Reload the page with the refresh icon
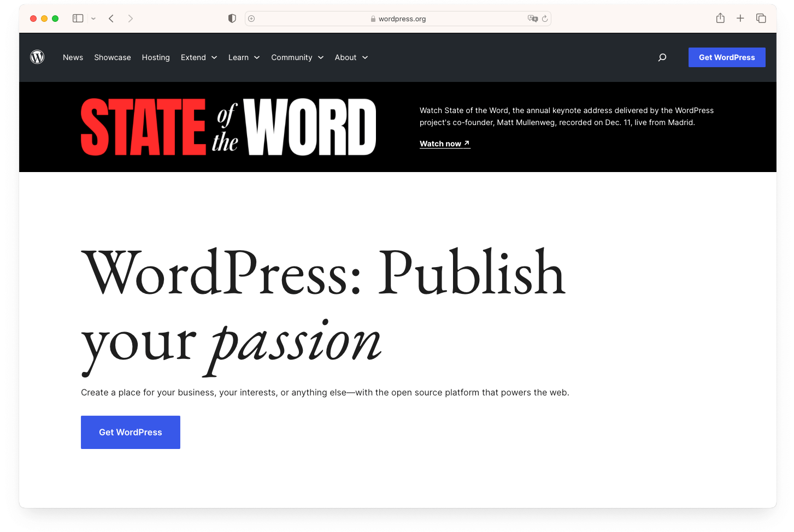The height and width of the screenshot is (532, 794). coord(544,18)
